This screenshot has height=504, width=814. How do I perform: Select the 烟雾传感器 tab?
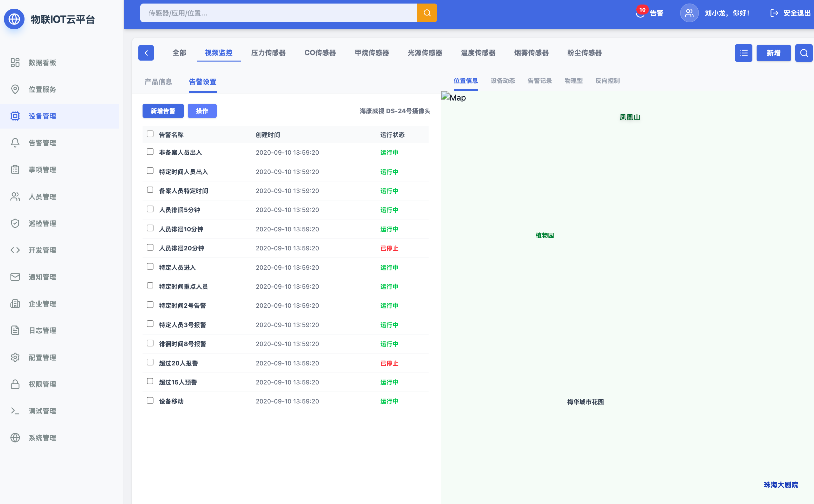531,53
